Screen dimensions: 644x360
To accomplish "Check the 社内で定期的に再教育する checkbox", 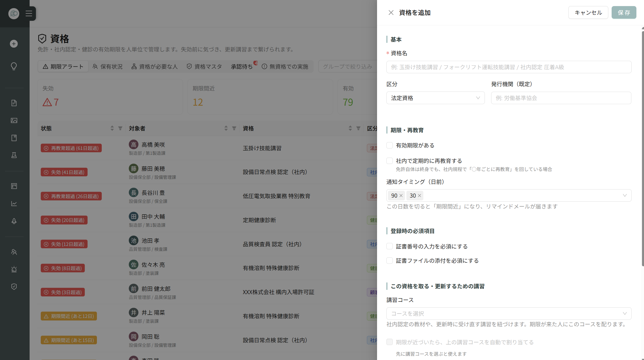I will point(389,161).
